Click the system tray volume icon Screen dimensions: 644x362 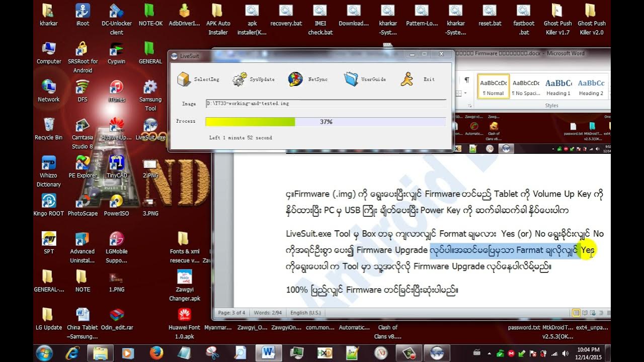(x=565, y=353)
